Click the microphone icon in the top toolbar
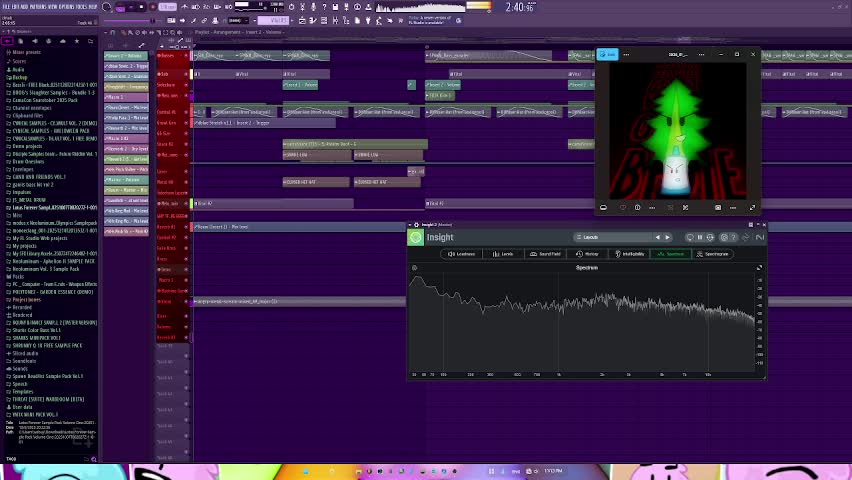 [x=314, y=7]
